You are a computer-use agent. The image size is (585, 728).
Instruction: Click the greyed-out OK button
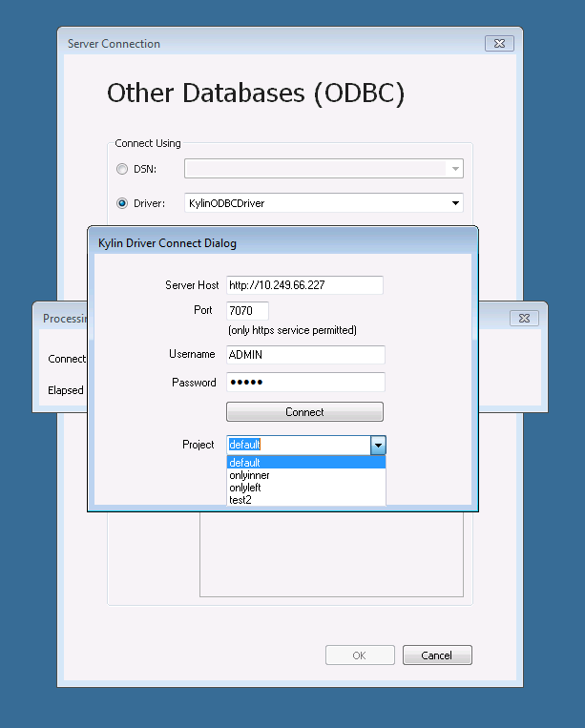tap(360, 655)
